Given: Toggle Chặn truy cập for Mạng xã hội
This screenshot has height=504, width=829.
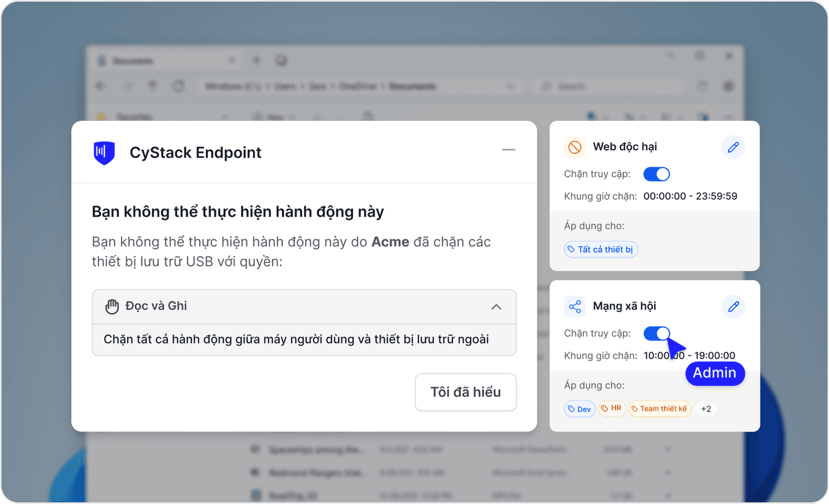Looking at the screenshot, I should pos(656,333).
